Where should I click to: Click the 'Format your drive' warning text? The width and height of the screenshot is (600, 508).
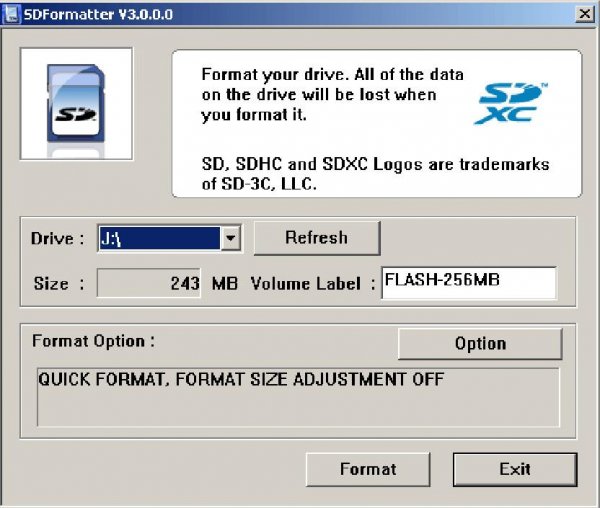coord(332,95)
